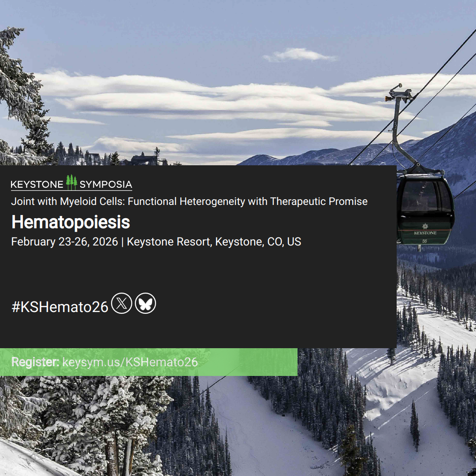
Task: Click the word SYMPOSIA in the logo
Action: tap(106, 184)
